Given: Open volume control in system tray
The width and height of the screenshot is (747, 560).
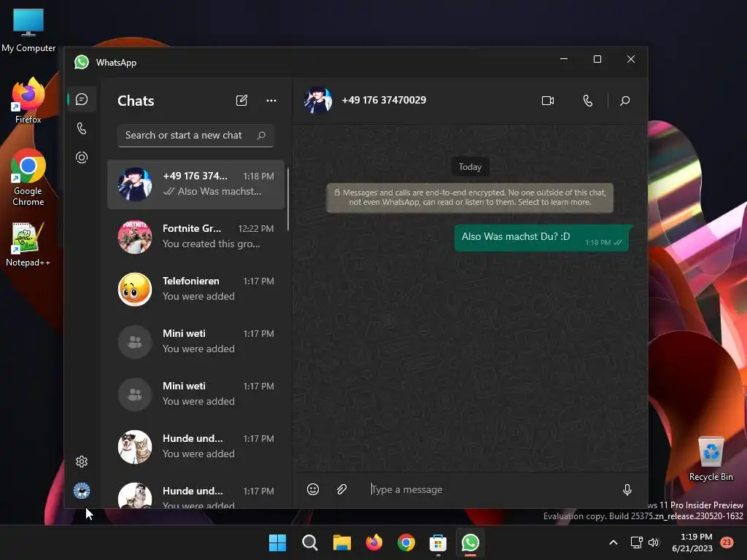Looking at the screenshot, I should [x=654, y=542].
